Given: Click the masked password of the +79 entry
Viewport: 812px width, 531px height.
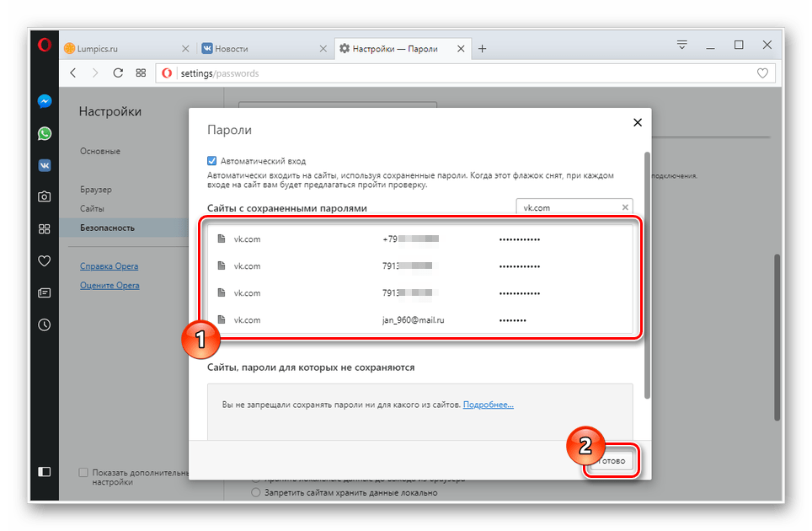Looking at the screenshot, I should 520,239.
